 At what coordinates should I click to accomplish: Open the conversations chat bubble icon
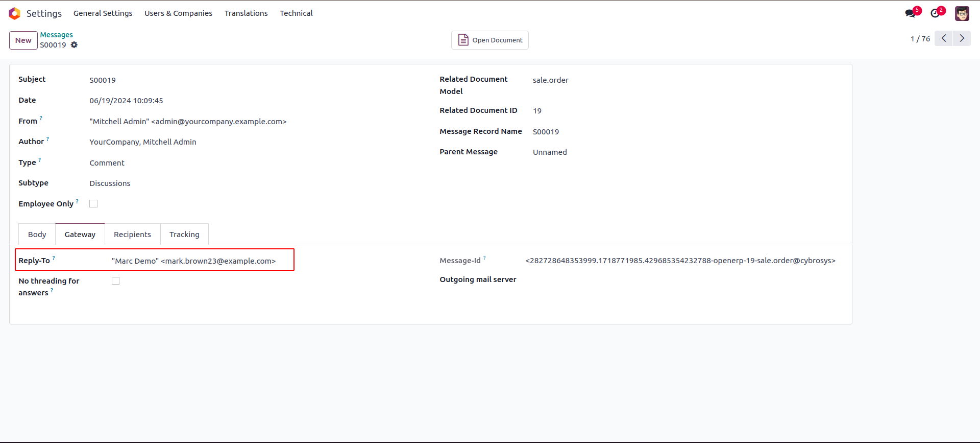click(911, 13)
